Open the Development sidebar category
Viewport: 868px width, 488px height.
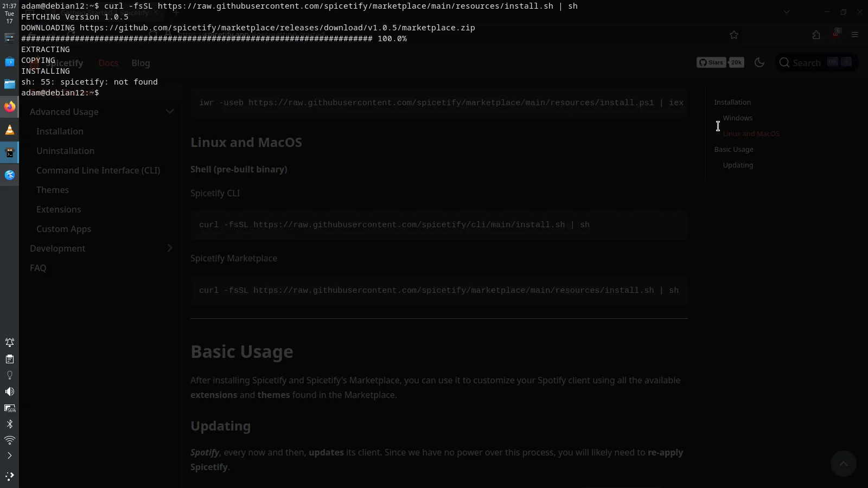[58, 248]
